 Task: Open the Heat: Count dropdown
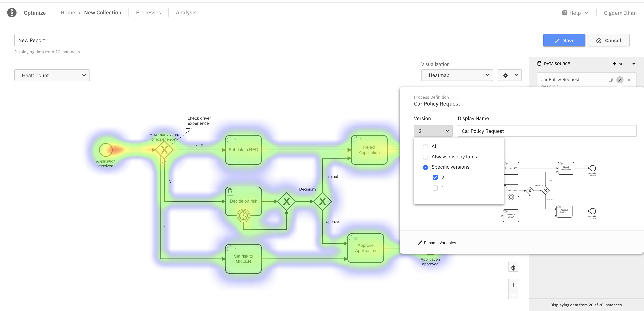52,75
